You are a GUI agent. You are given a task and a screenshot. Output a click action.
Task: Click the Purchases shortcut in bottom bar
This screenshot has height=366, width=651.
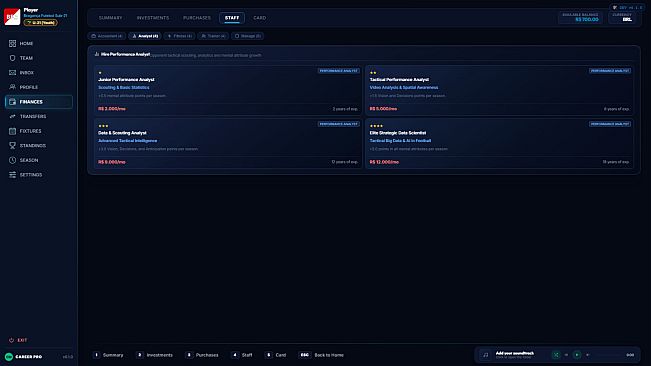pyautogui.click(x=202, y=355)
